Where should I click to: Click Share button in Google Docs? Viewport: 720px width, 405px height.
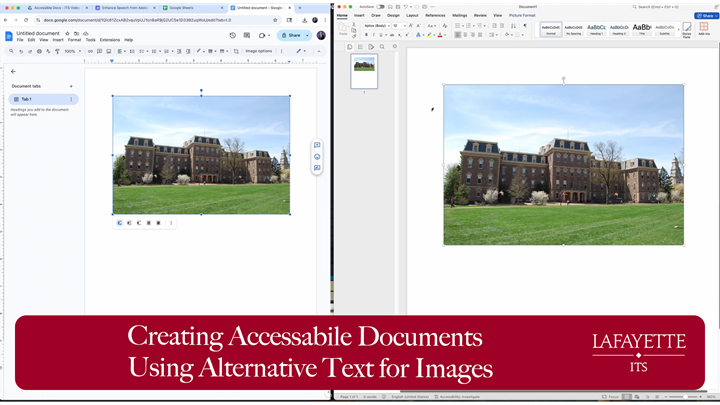pyautogui.click(x=291, y=35)
